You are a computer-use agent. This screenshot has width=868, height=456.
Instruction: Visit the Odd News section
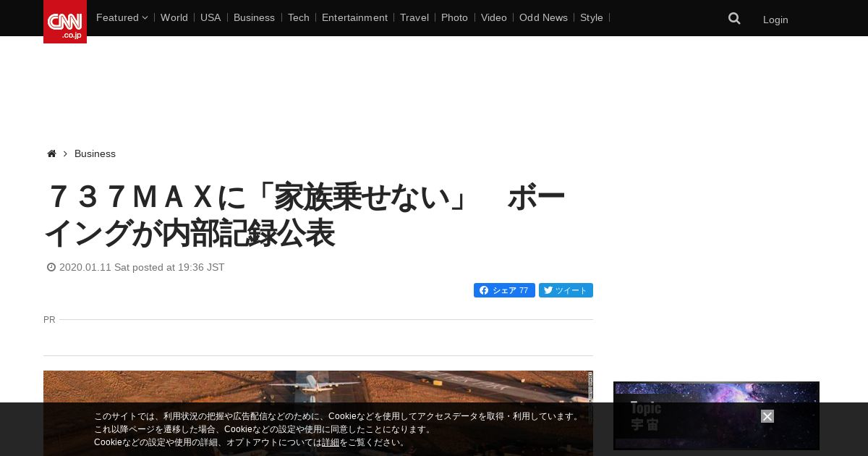(543, 17)
